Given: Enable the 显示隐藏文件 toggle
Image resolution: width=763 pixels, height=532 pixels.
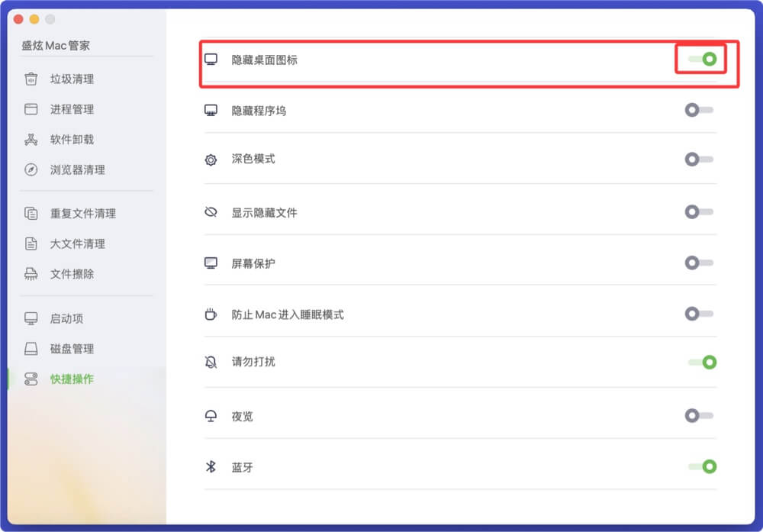Looking at the screenshot, I should tap(700, 211).
